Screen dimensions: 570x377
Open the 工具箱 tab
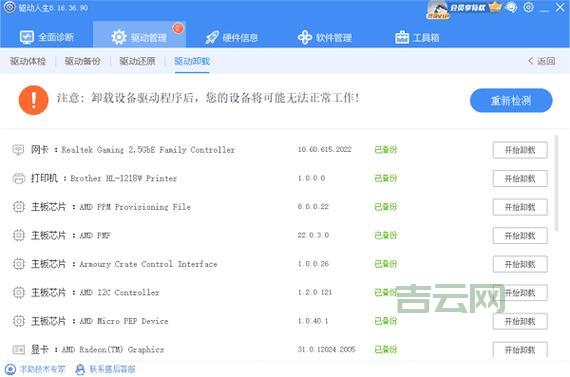pos(417,37)
